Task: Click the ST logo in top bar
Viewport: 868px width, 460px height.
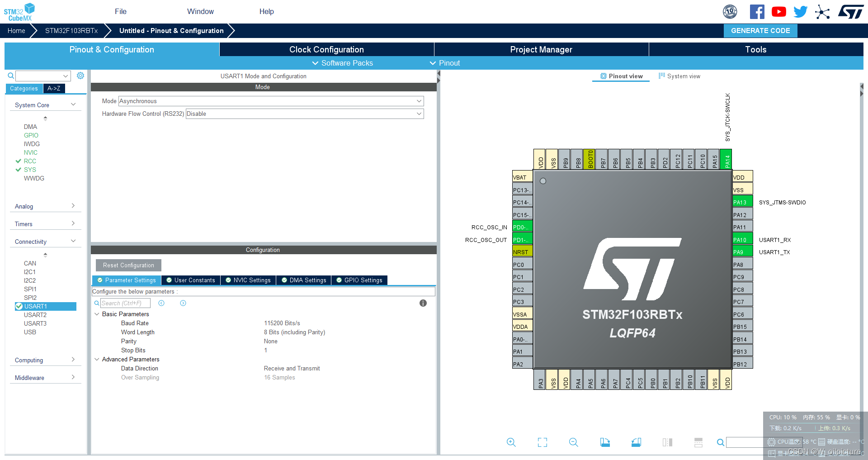Action: tap(851, 12)
